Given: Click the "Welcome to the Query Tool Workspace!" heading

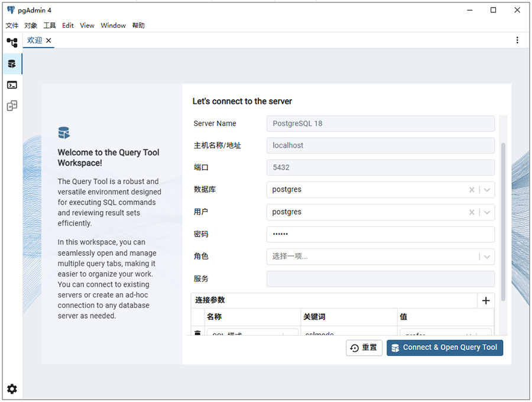Looking at the screenshot, I should (x=109, y=157).
